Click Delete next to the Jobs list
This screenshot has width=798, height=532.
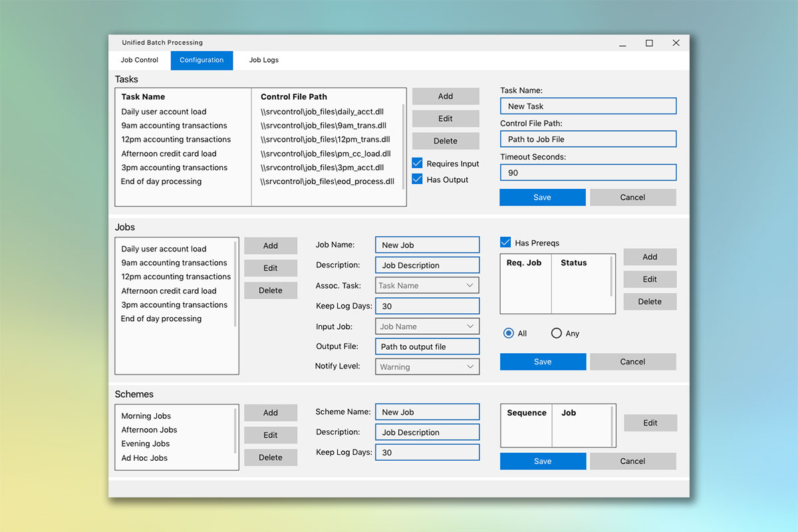271,291
